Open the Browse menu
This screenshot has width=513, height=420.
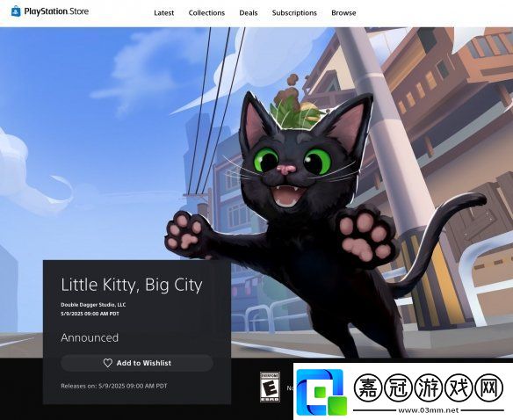tap(343, 13)
